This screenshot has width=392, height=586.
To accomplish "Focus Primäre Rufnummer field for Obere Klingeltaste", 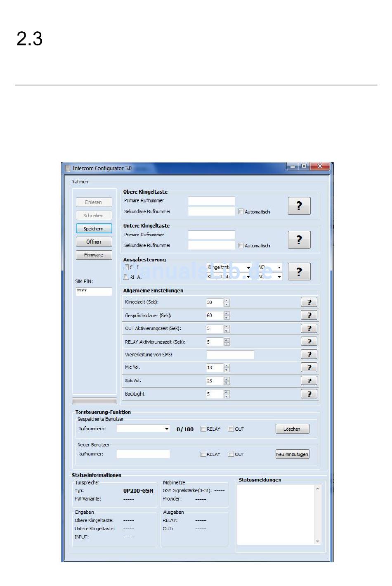I will [x=211, y=201].
